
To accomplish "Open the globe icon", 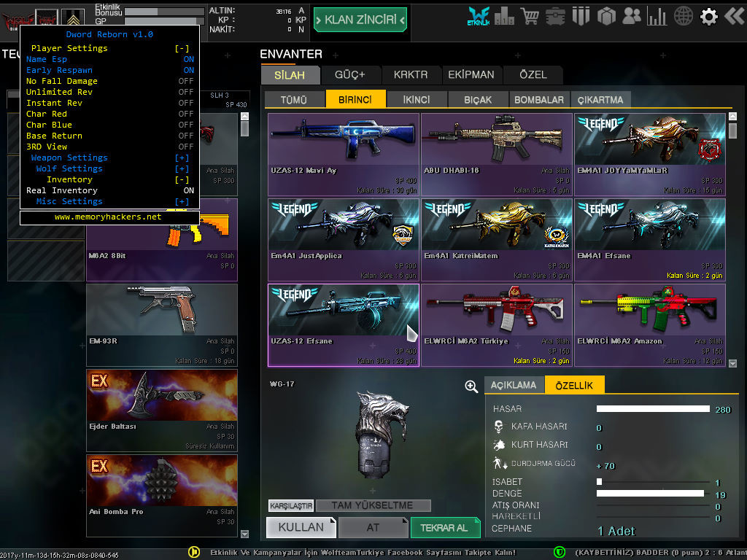I will pos(683,17).
